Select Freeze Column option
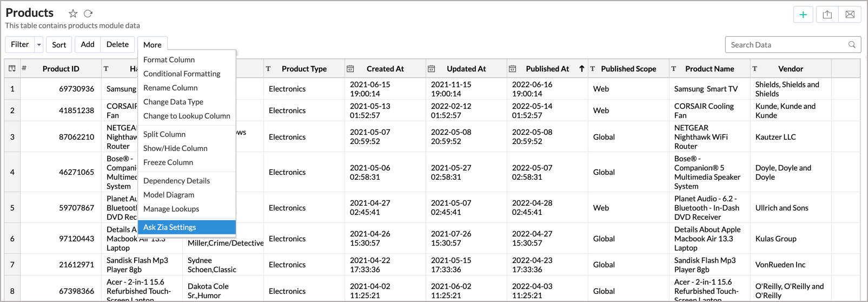Screen dimensions: 868x302 click(168, 162)
